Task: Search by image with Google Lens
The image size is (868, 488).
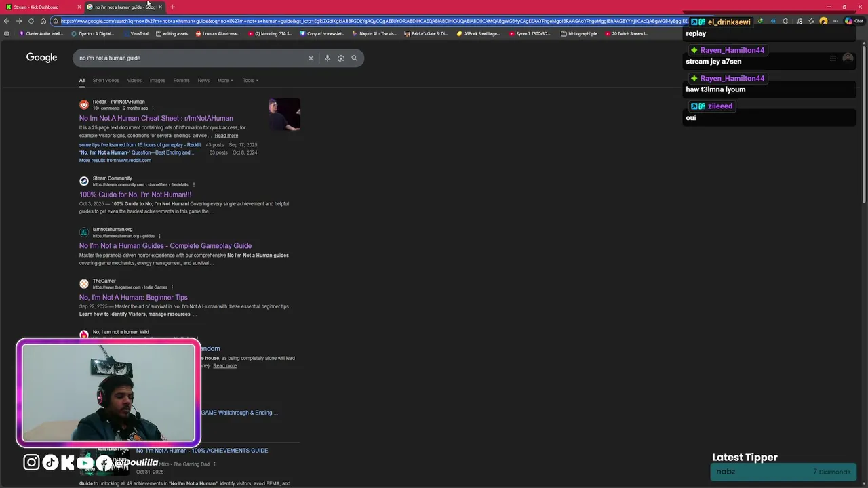Action: click(340, 58)
